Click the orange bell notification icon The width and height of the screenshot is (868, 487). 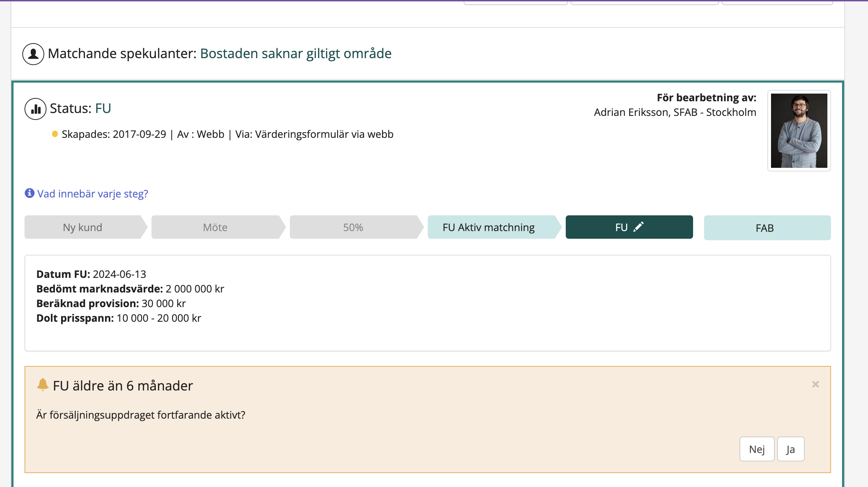tap(42, 385)
